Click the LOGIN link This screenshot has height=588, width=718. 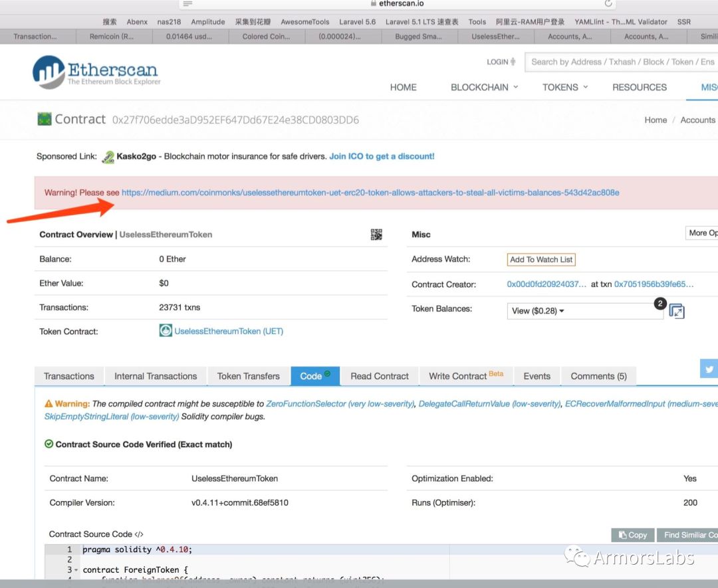coord(501,62)
